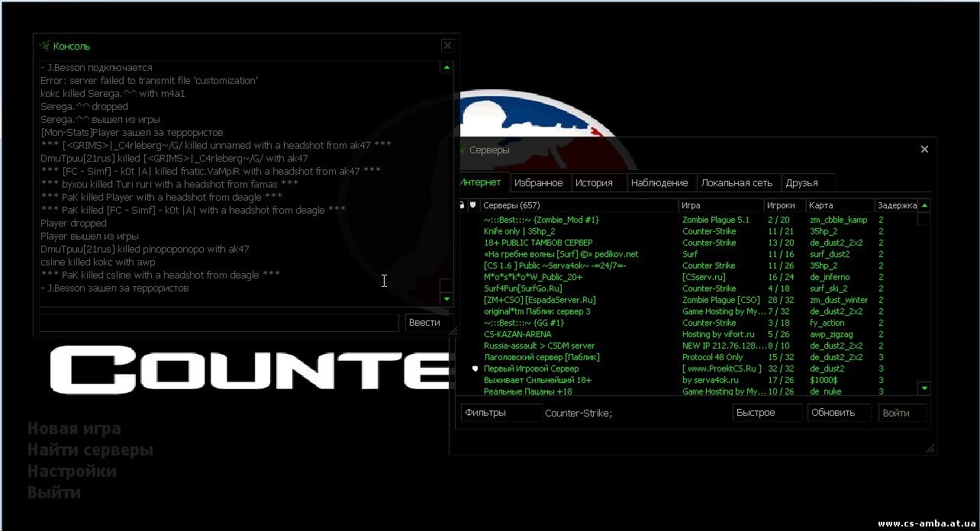Select the «На гребне волны [Surf] server row
The image size is (980, 531).
coord(686,254)
